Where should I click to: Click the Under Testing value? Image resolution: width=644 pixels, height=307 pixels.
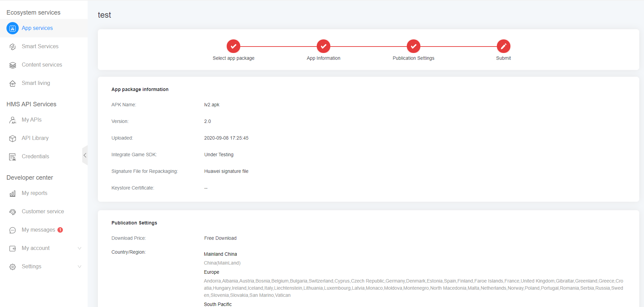click(219, 155)
